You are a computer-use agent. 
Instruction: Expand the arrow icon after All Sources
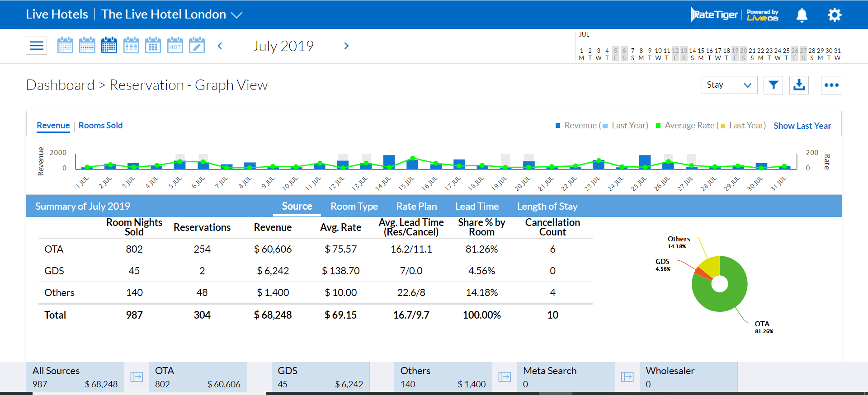click(x=137, y=377)
